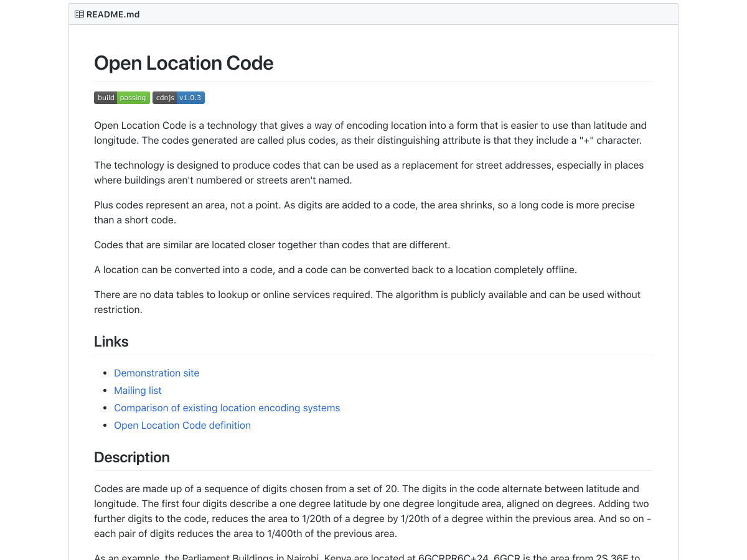Click the blue v1.0.3 version label
Screen dimensions: 747x560
190,98
